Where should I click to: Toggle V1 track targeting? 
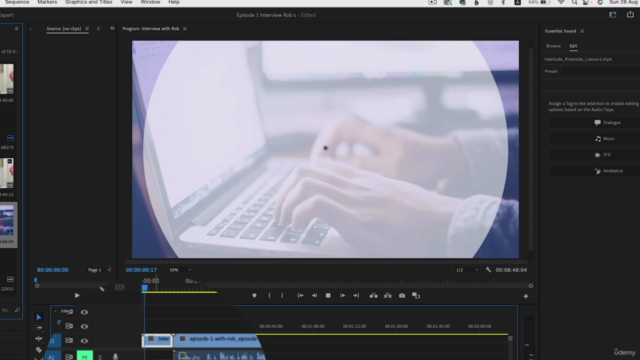pyautogui.click(x=52, y=340)
